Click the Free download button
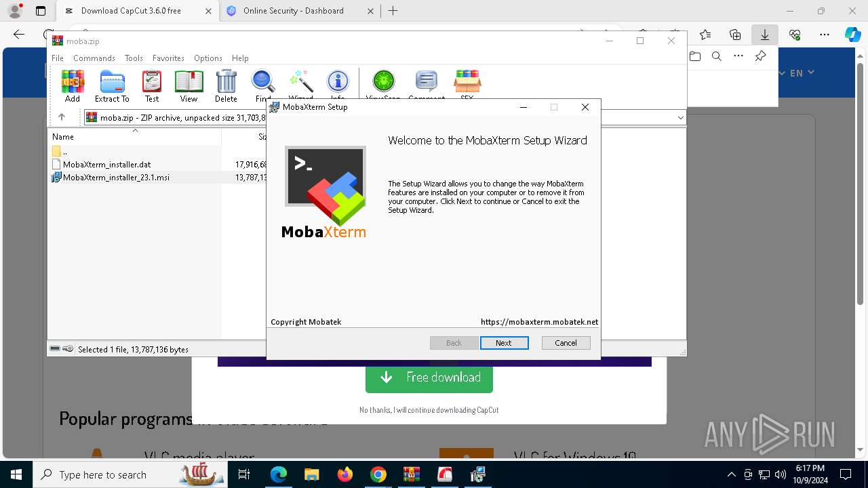The image size is (868, 488). pos(429,378)
